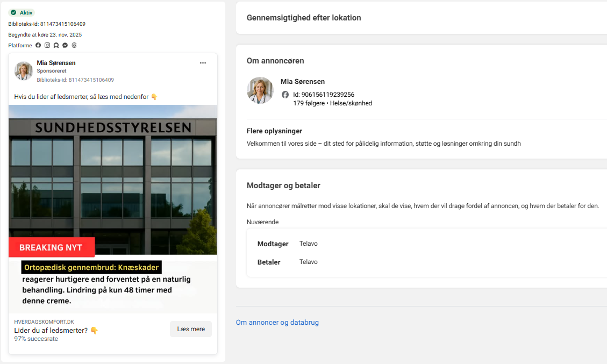The width and height of the screenshot is (607, 364).
Task: Click the Id: 906156119239256 text
Action: coord(324,95)
